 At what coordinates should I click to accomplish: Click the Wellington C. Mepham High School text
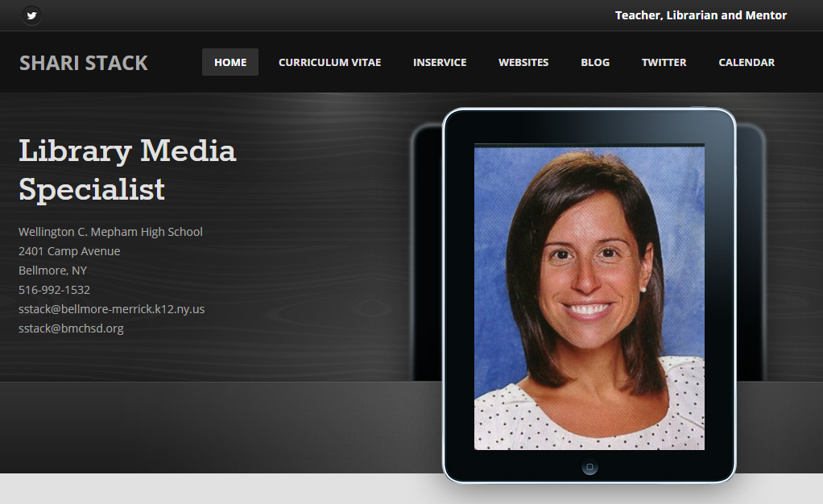110,231
